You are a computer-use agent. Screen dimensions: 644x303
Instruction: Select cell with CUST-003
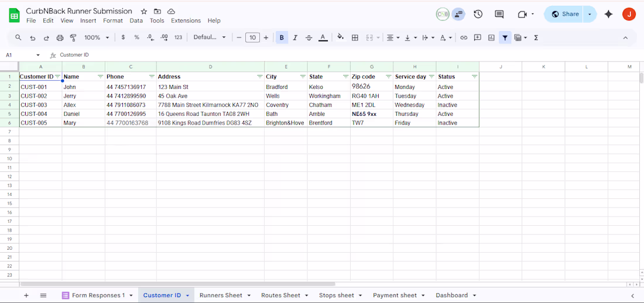[40, 105]
